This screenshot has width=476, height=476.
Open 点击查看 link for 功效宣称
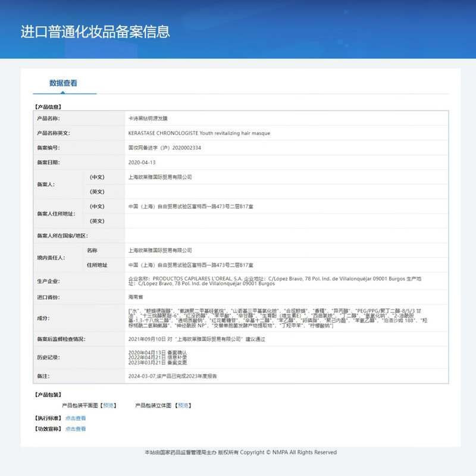[76, 428]
